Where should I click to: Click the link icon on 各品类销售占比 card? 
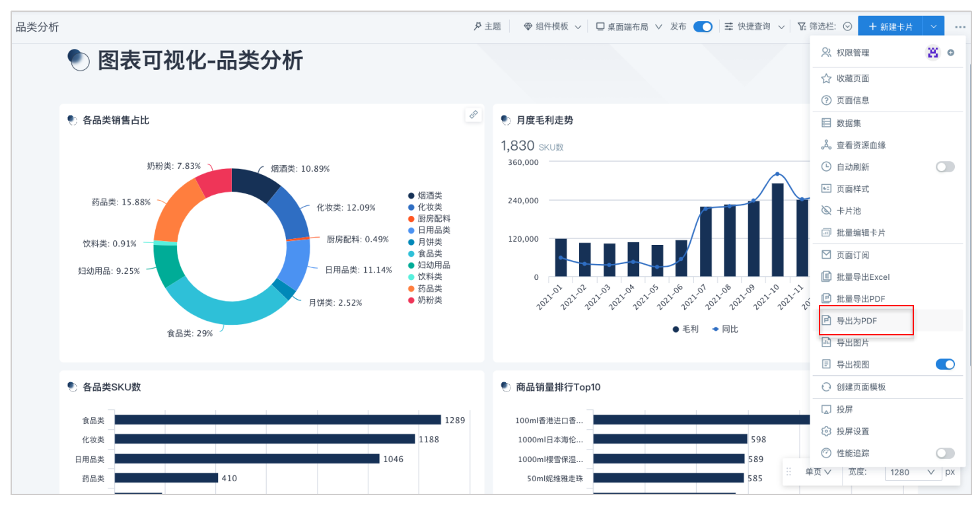[473, 115]
